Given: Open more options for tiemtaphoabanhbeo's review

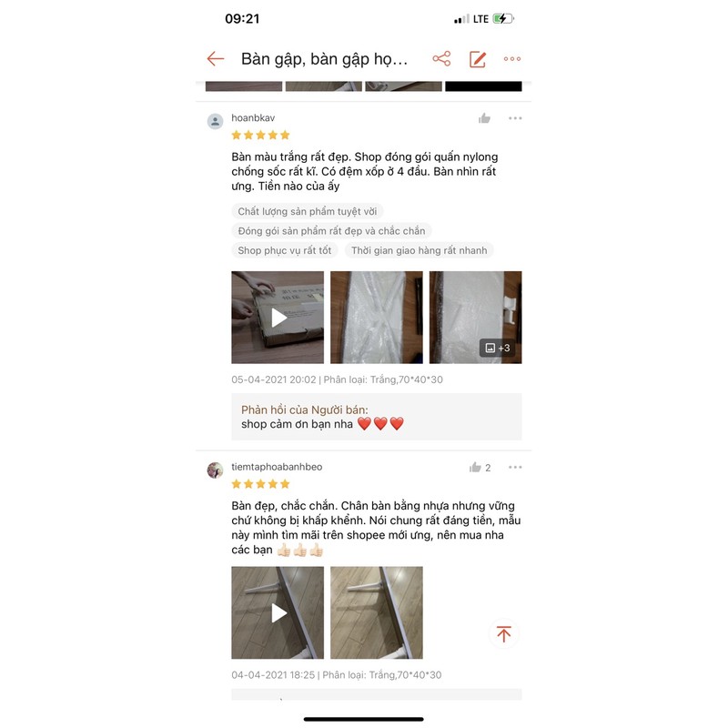Looking at the screenshot, I should (x=515, y=467).
